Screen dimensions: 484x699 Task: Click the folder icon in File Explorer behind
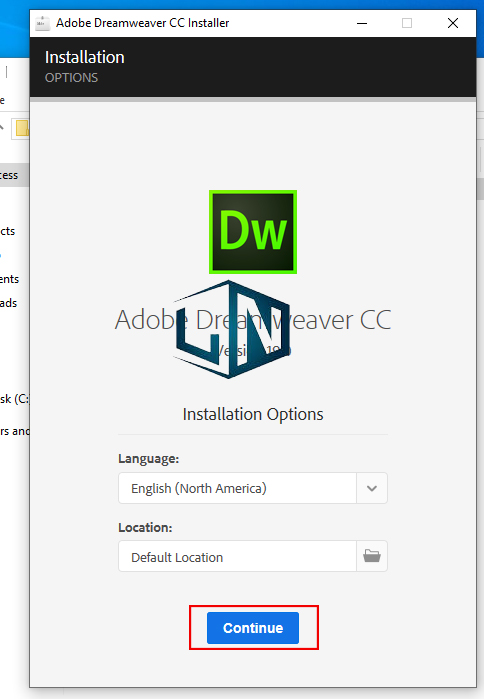[22, 128]
